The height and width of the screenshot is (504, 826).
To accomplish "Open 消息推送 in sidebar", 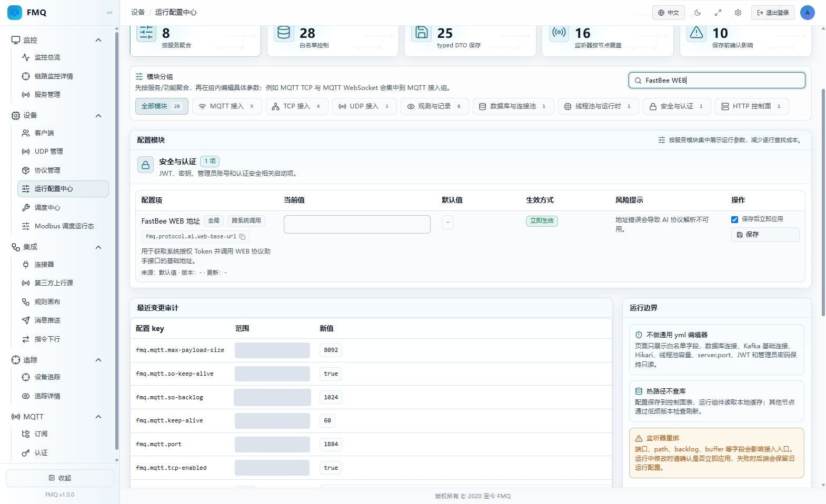I will [63, 320].
